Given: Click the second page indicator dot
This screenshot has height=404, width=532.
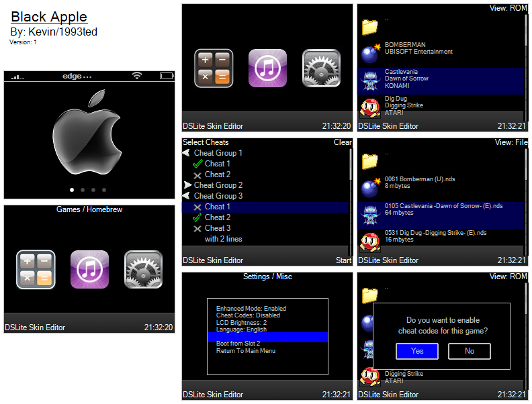Looking at the screenshot, I should point(83,190).
